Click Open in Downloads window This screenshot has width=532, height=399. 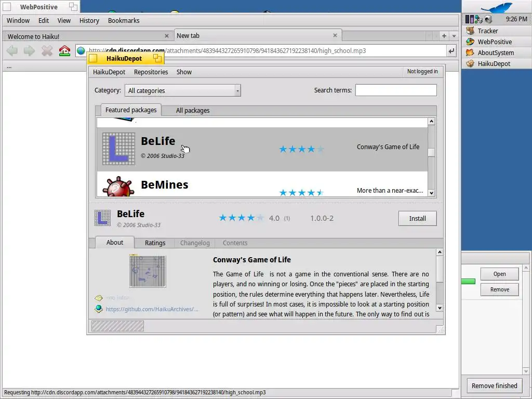tap(499, 274)
